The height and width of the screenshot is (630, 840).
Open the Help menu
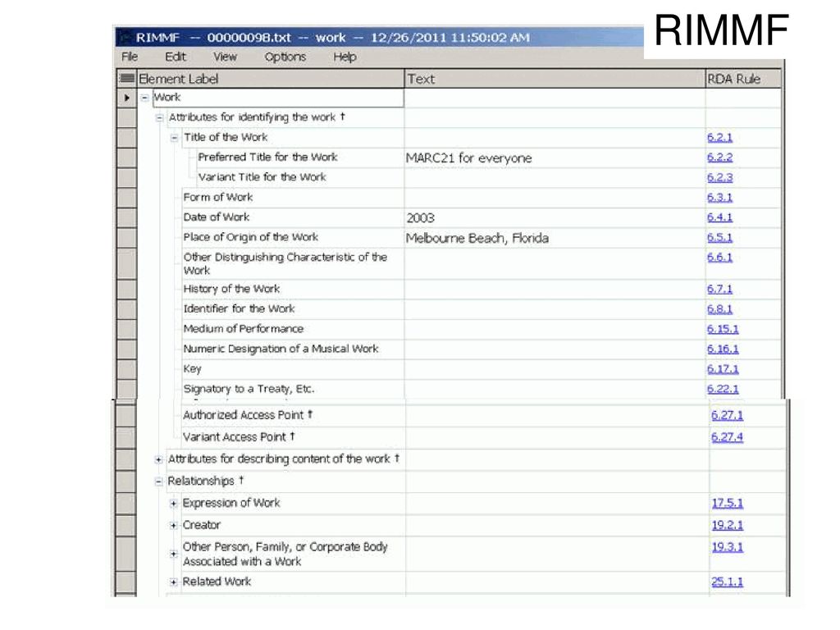(345, 57)
